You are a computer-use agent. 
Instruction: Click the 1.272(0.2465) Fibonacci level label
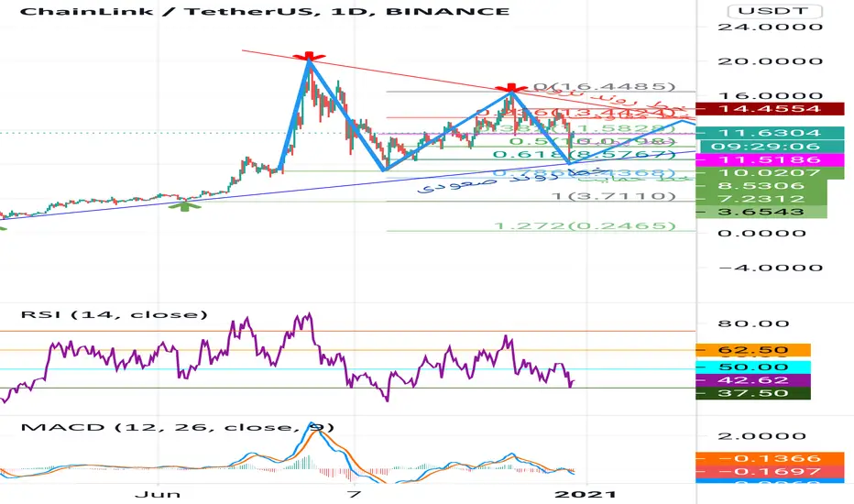pyautogui.click(x=585, y=225)
